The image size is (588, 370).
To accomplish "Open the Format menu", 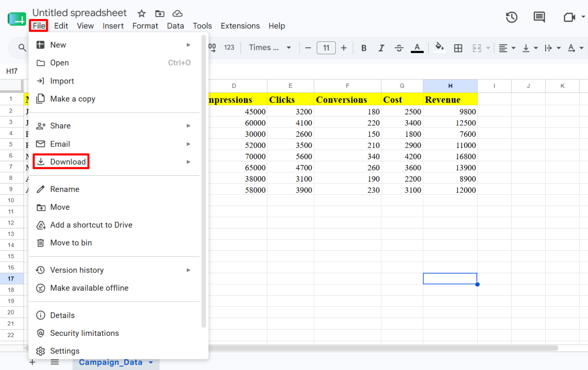I will click(x=145, y=26).
